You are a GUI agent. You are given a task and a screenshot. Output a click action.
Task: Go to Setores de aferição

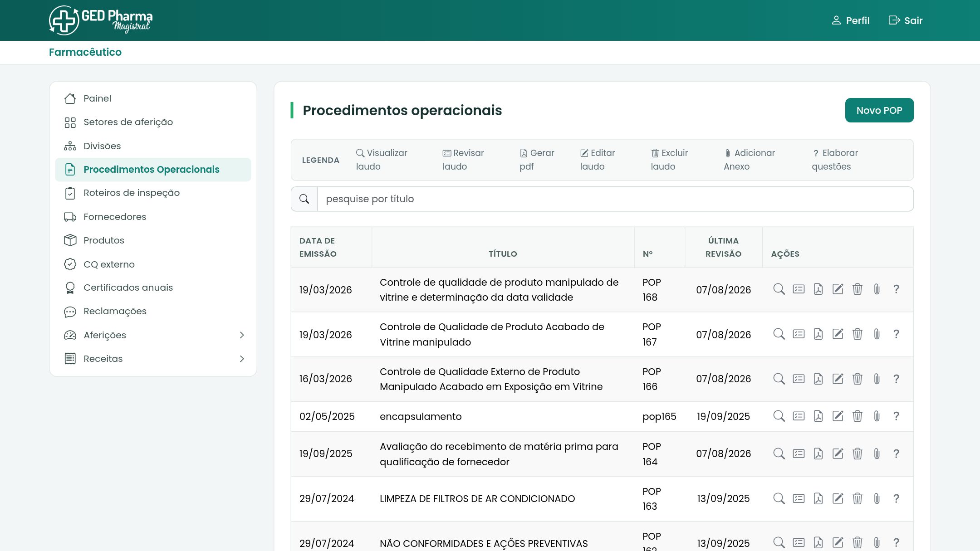[x=153, y=122]
